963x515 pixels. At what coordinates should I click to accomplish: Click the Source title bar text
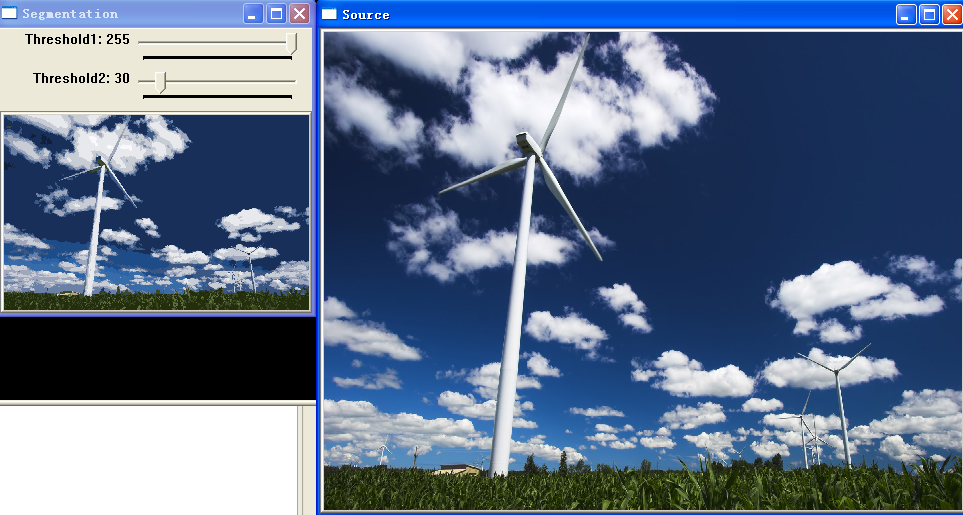(x=366, y=15)
